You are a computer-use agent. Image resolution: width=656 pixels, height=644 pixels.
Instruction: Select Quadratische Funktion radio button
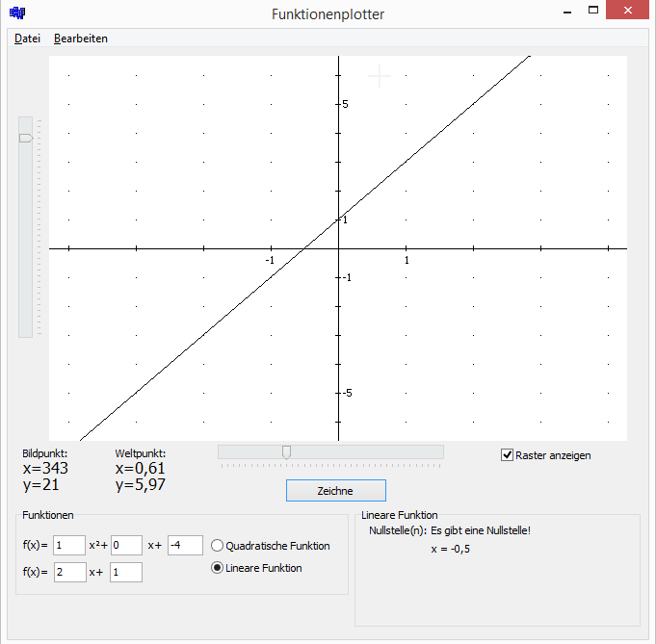218,546
